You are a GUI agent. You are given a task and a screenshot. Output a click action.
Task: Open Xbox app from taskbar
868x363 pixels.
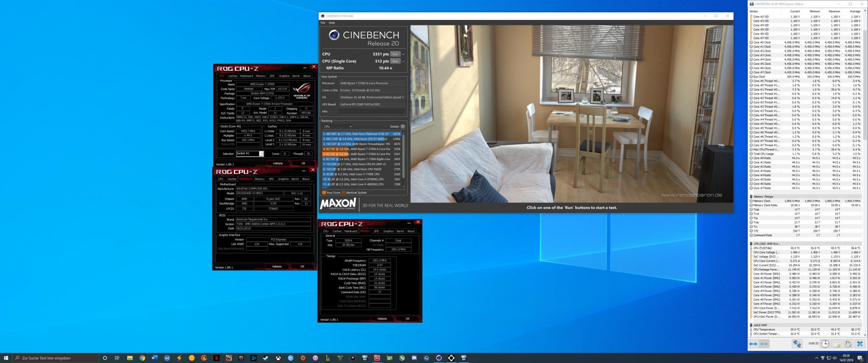click(278, 358)
